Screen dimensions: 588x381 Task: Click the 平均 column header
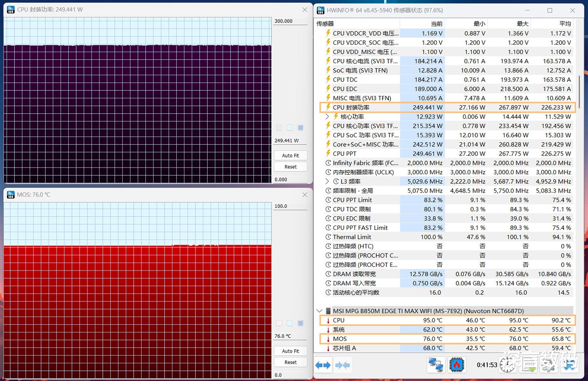(564, 24)
